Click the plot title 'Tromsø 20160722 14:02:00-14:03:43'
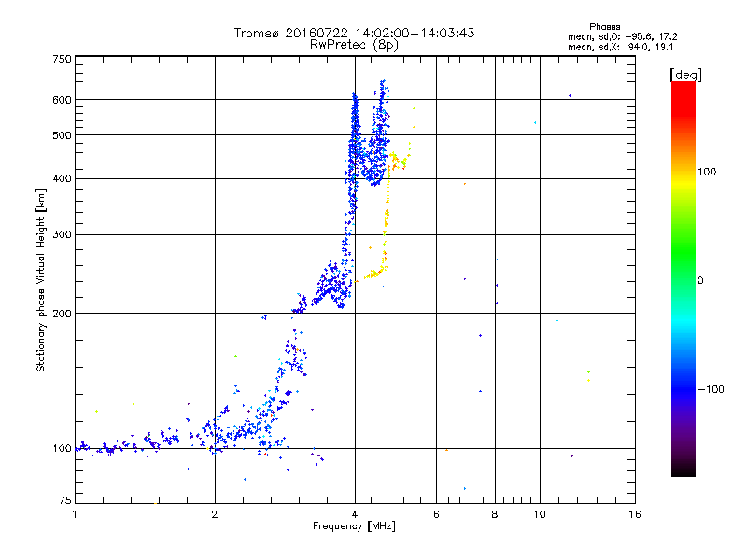 click(354, 33)
